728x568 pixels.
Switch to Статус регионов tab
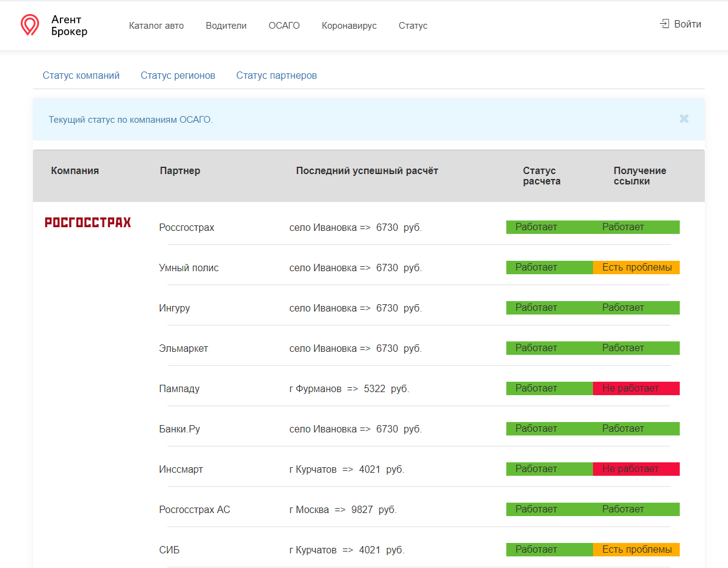pyautogui.click(x=178, y=75)
